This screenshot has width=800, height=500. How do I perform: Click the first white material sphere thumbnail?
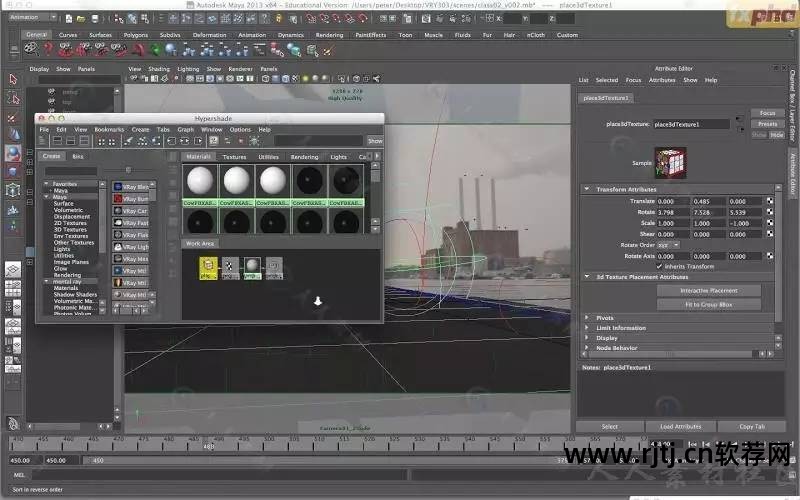tap(200, 181)
